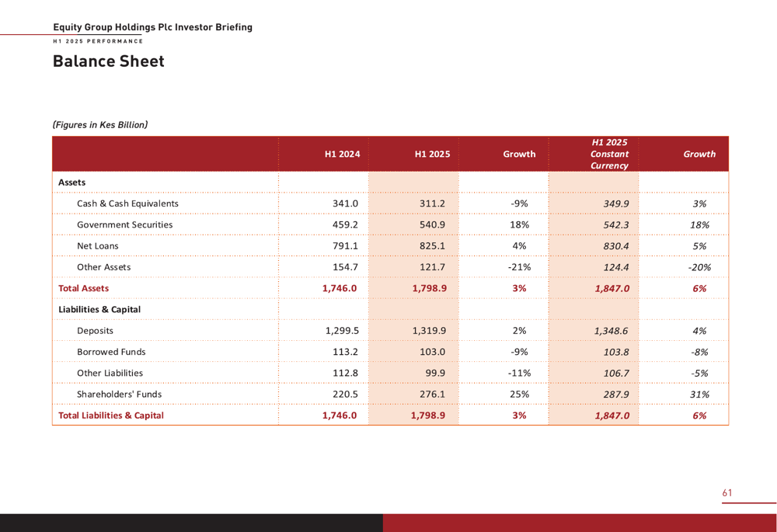Screen dimensions: 777x532
Task: Click Other Liabilities value '112.8'
Action: click(x=345, y=374)
